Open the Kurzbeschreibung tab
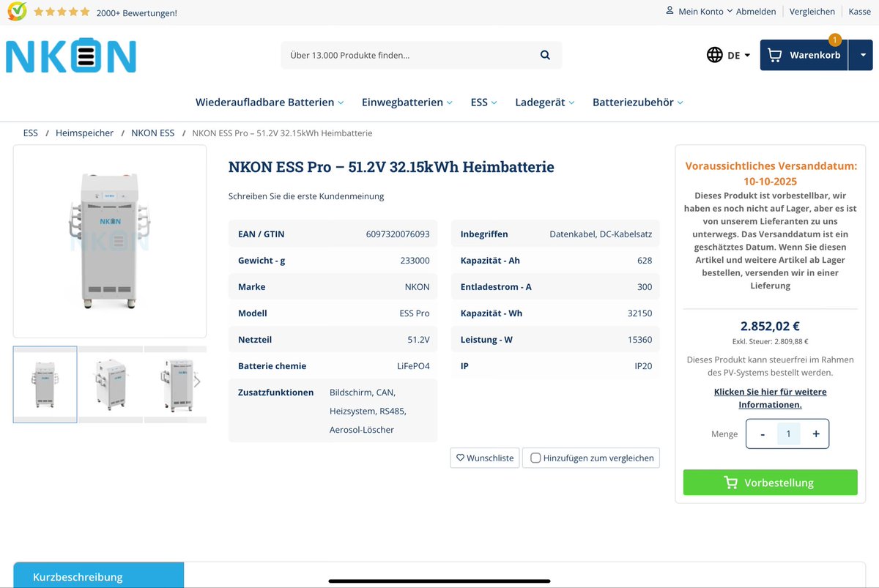Image resolution: width=879 pixels, height=588 pixels. 99,576
